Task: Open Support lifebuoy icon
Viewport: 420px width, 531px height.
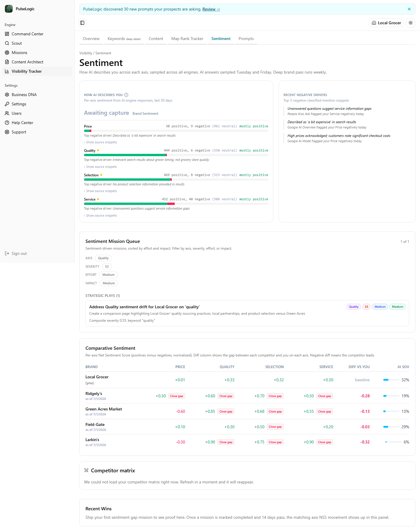Action: [x=7, y=132]
